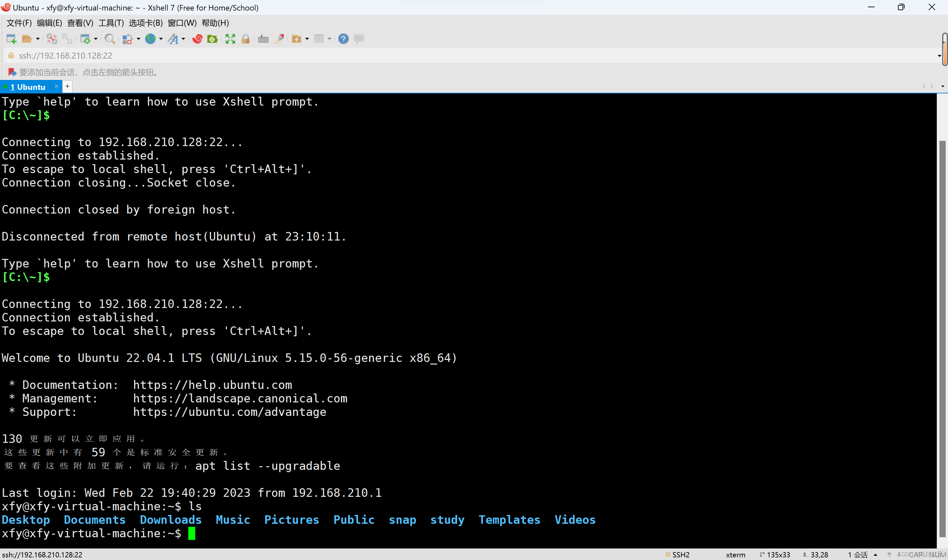
Task: Open the blue Help question icon
Action: pos(343,39)
